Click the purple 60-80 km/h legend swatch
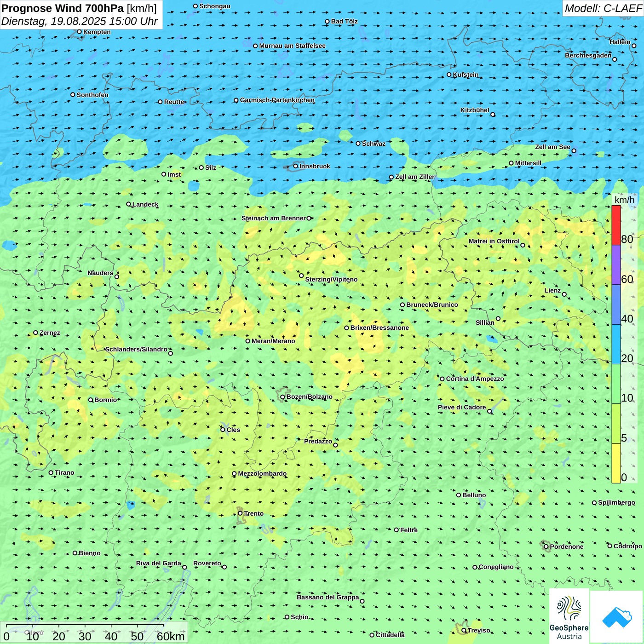The image size is (644, 644). click(616, 265)
